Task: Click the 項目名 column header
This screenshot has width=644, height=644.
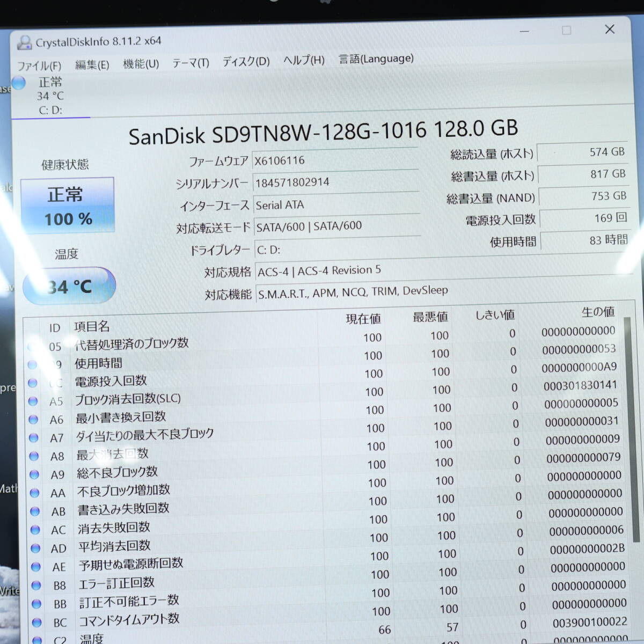Action: pos(92,326)
